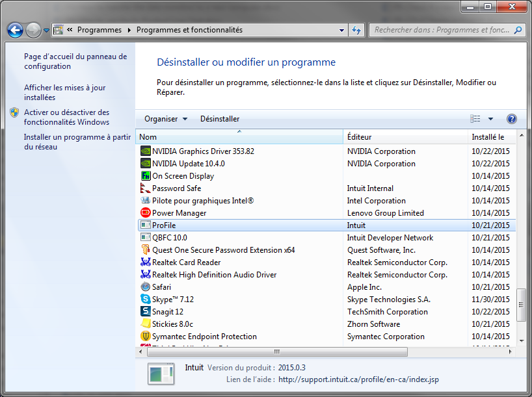Image resolution: width=532 pixels, height=397 pixels.
Task: Click the horizontal scrollbar left arrow
Action: pos(140,352)
